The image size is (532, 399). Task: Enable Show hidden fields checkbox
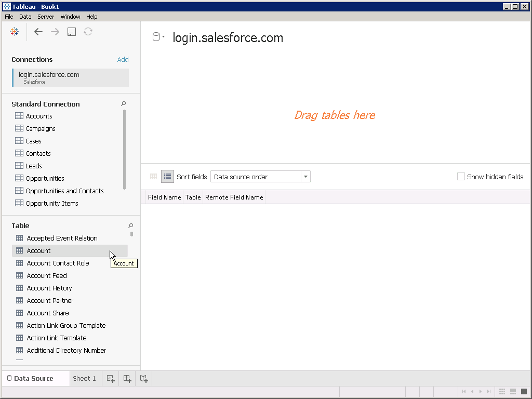tap(461, 177)
